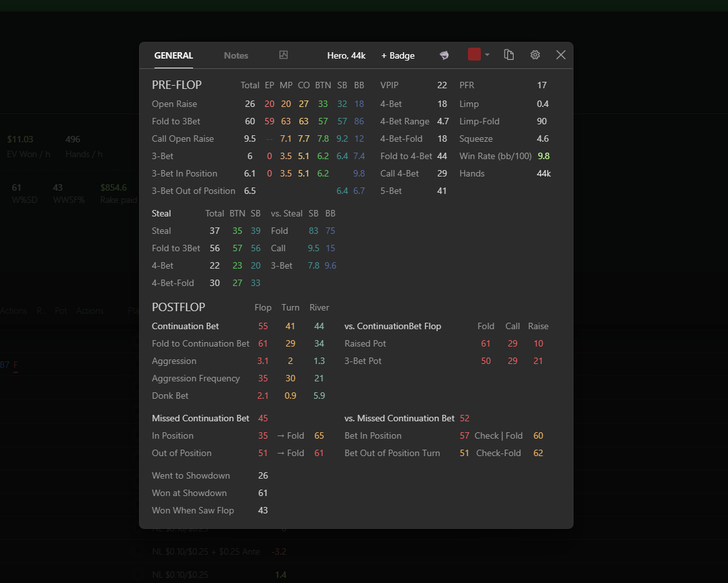Click Bet In Position value 57
The image size is (728, 583).
(x=464, y=435)
